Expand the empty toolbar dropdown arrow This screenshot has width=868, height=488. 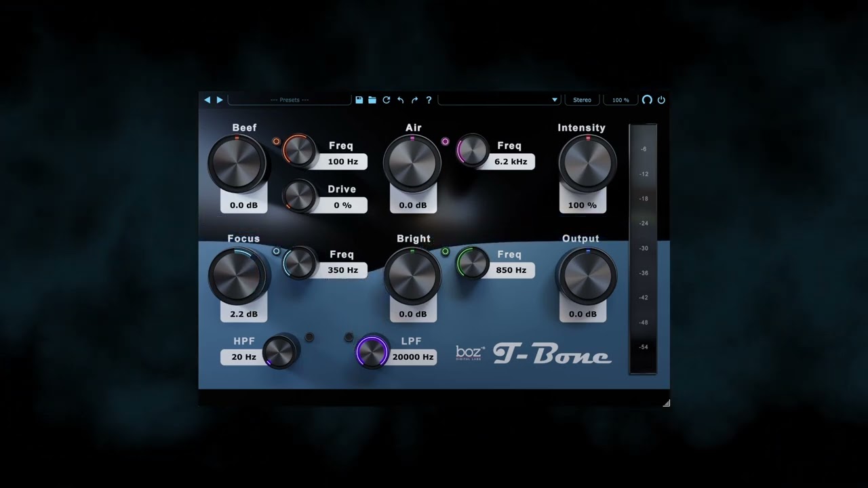555,100
